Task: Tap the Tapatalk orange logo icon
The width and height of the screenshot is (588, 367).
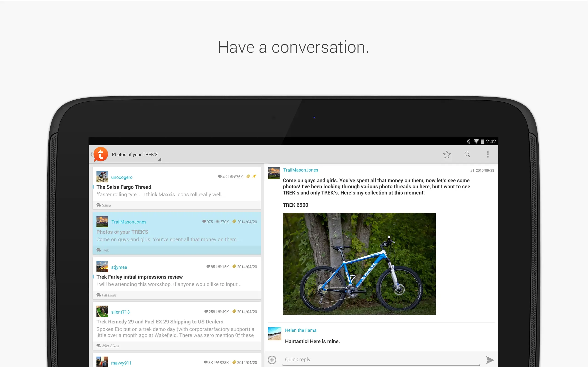Action: point(101,154)
